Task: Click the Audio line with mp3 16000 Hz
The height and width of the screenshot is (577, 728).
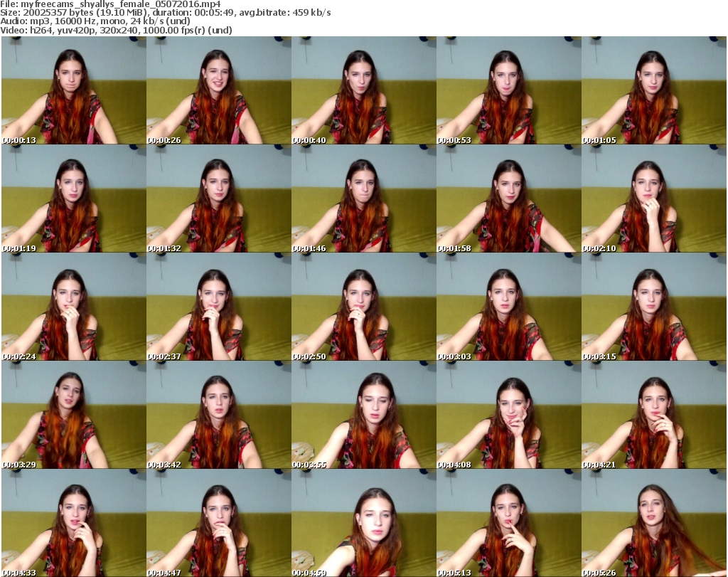Action: [95, 21]
